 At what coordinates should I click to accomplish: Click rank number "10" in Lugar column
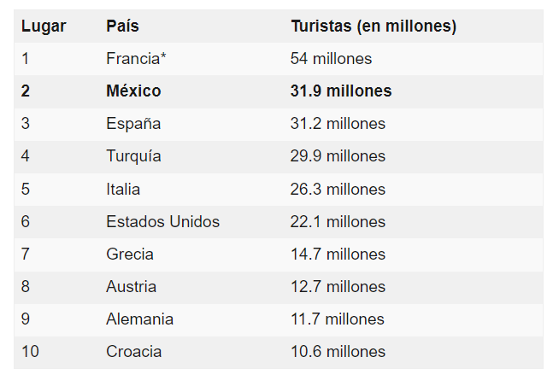click(30, 351)
